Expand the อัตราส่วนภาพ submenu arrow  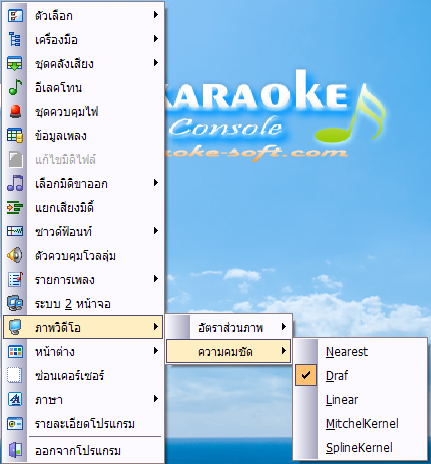coord(284,327)
